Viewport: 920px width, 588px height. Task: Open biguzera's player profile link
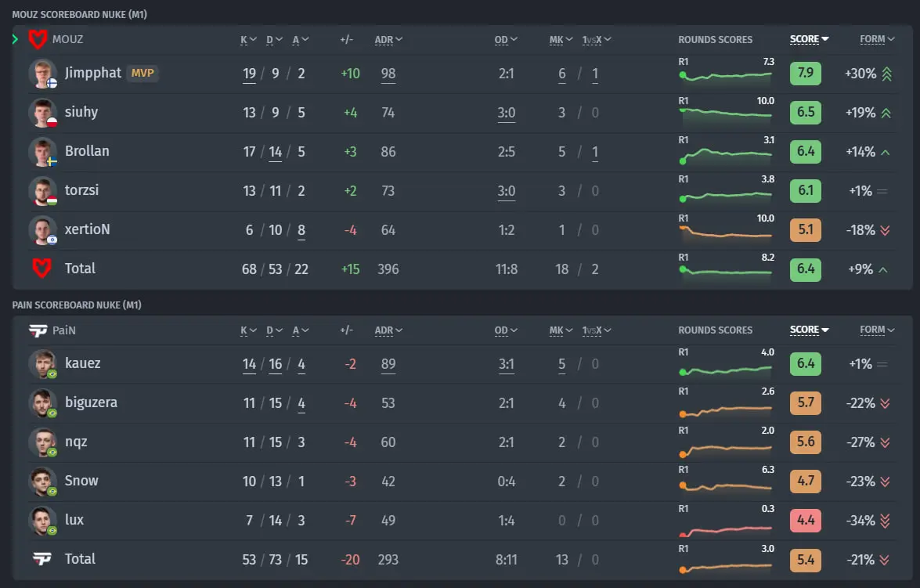(x=91, y=402)
